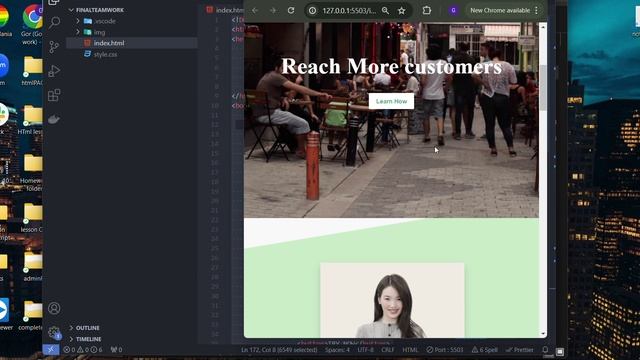Click the 6 Spell status item
The height and width of the screenshot is (360, 640).
pyautogui.click(x=485, y=350)
